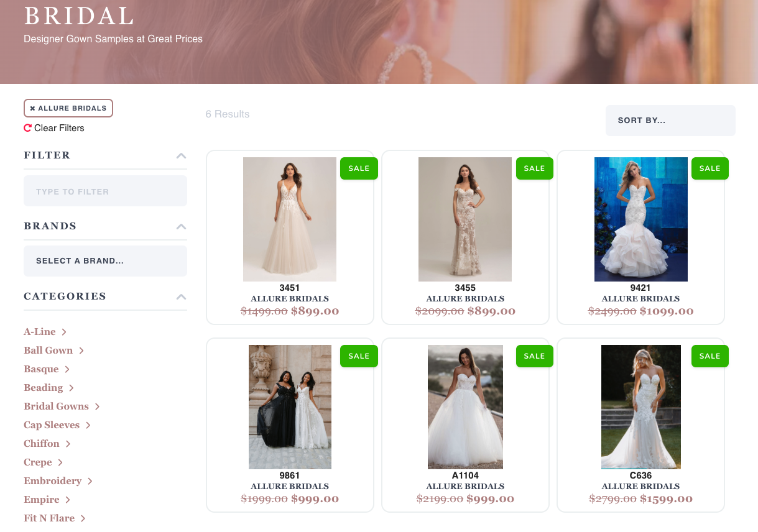Click style number 9421 title
758x532 pixels.
[641, 288]
